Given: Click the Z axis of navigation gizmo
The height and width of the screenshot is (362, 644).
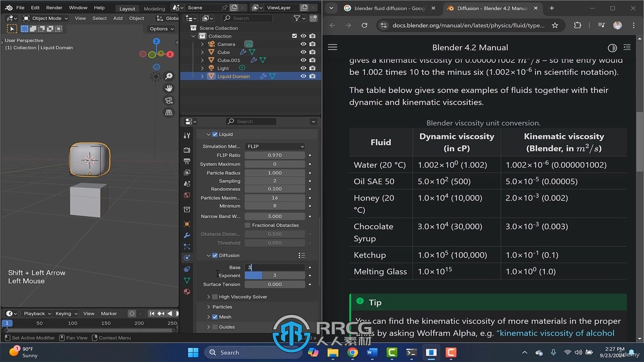Looking at the screenshot, I should click(x=156, y=41).
